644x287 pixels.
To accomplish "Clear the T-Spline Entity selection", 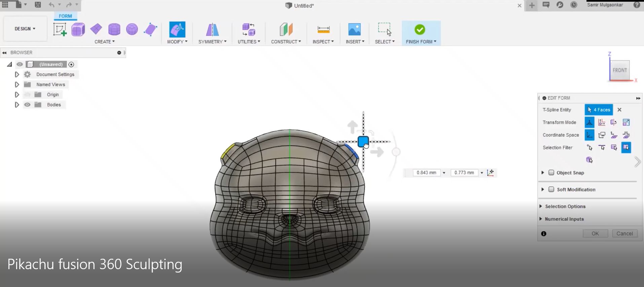I will coord(619,110).
